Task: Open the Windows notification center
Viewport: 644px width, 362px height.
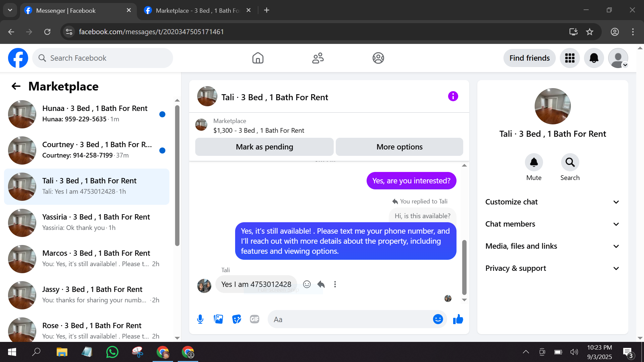Action: pyautogui.click(x=628, y=353)
